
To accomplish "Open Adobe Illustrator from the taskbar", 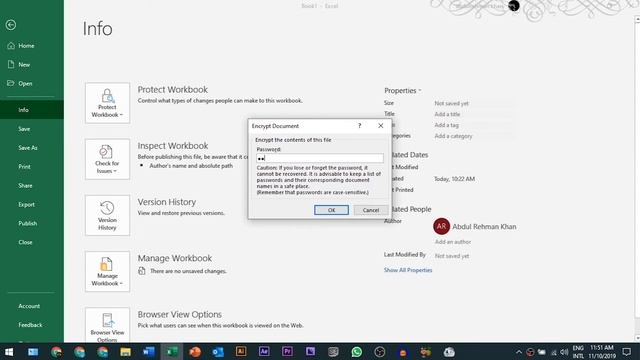I will pyautogui.click(x=241, y=351).
